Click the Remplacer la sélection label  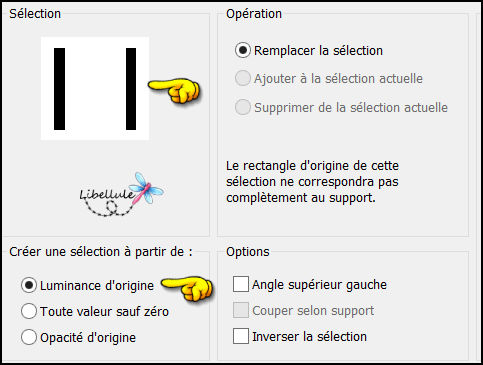click(318, 51)
